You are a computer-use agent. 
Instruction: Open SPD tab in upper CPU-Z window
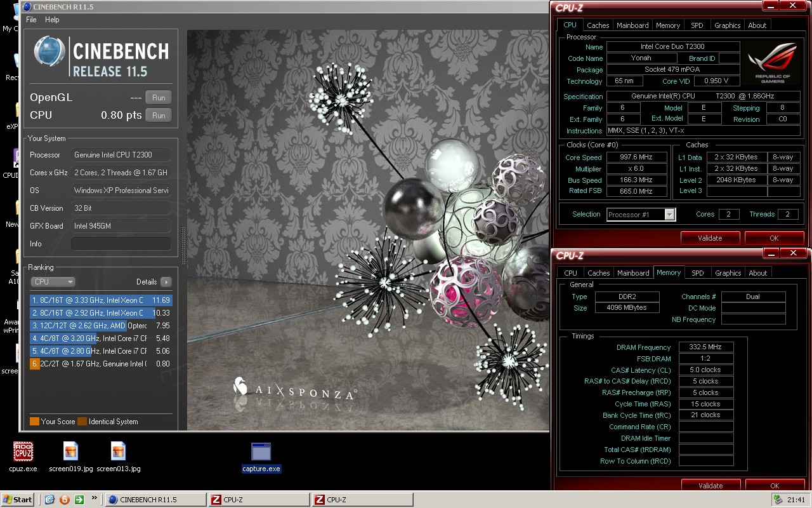click(x=697, y=25)
